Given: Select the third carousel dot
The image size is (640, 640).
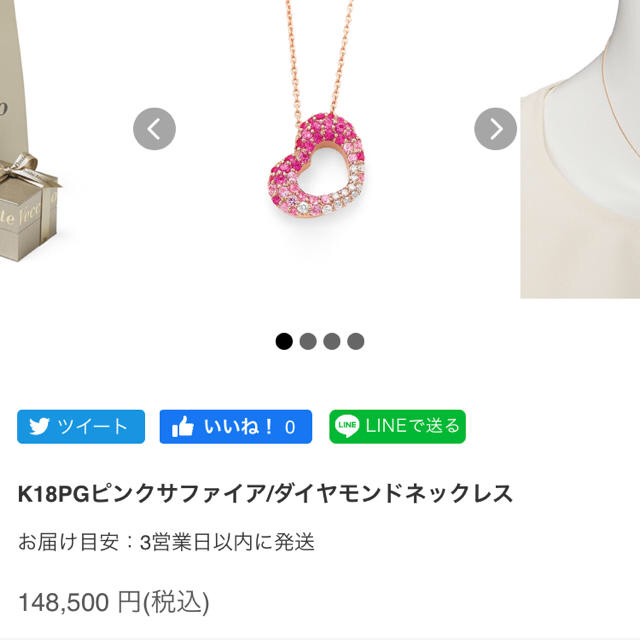Looking at the screenshot, I should pos(332,341).
